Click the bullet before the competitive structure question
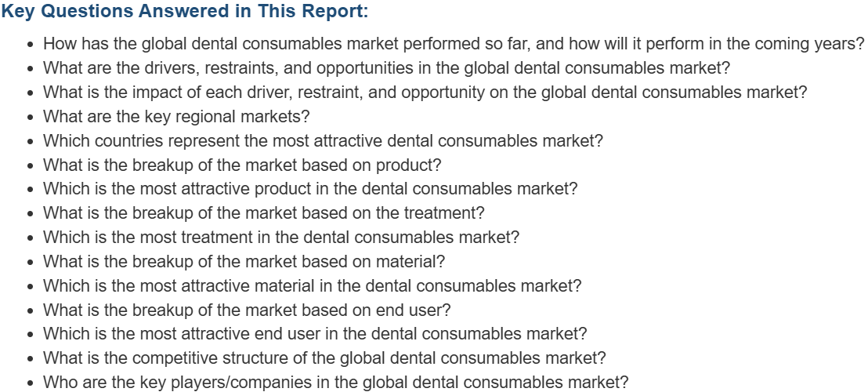Image resolution: width=868 pixels, height=392 pixels. coord(30,358)
